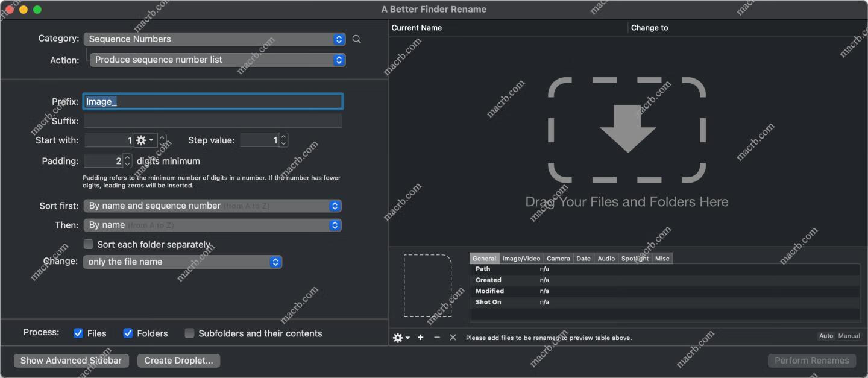
Task: Click the Padding number field
Action: point(103,161)
